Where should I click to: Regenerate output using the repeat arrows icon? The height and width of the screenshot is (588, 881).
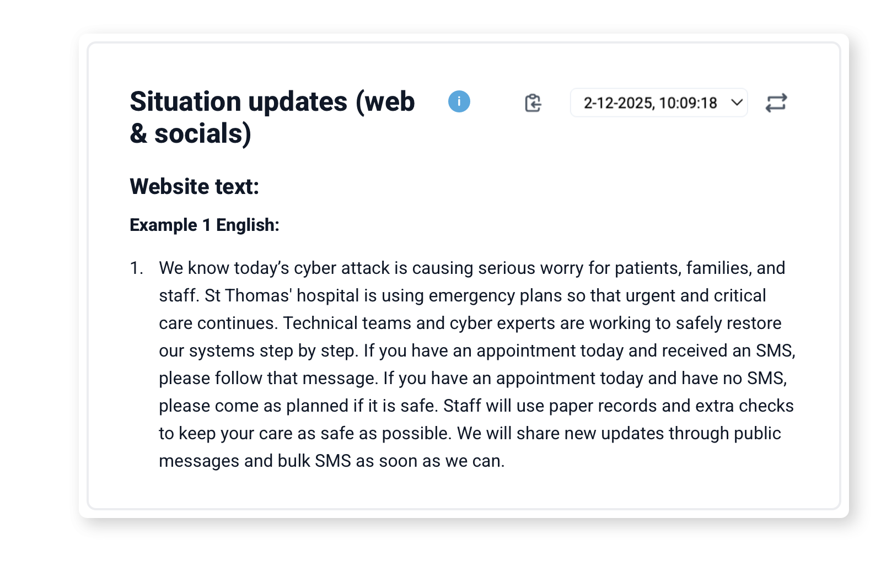[x=776, y=103]
